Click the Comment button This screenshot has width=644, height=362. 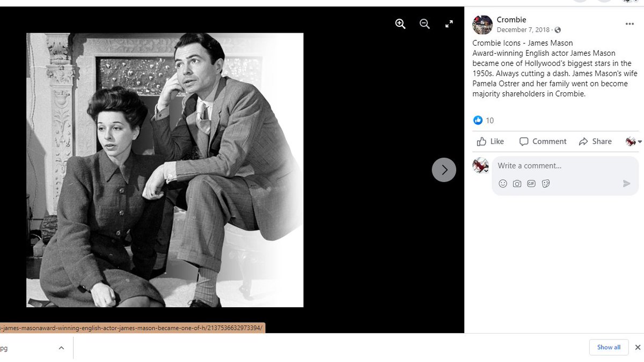click(x=543, y=142)
